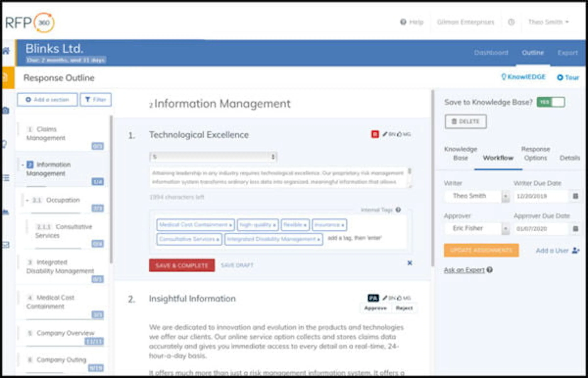The width and height of the screenshot is (588, 378).
Task: Close the Technological Excellence editor with X
Action: coord(410,263)
